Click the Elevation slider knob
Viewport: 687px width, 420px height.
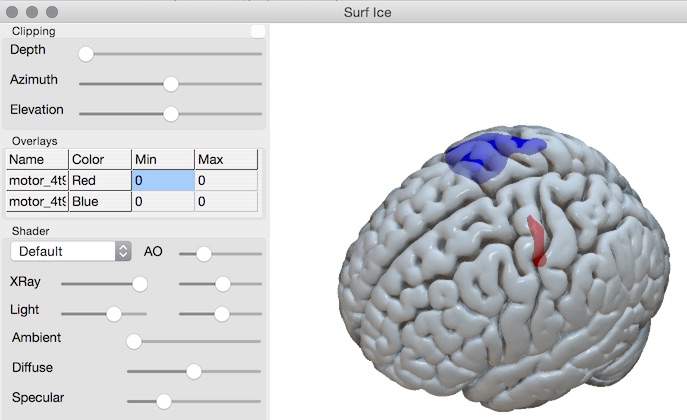(x=170, y=114)
